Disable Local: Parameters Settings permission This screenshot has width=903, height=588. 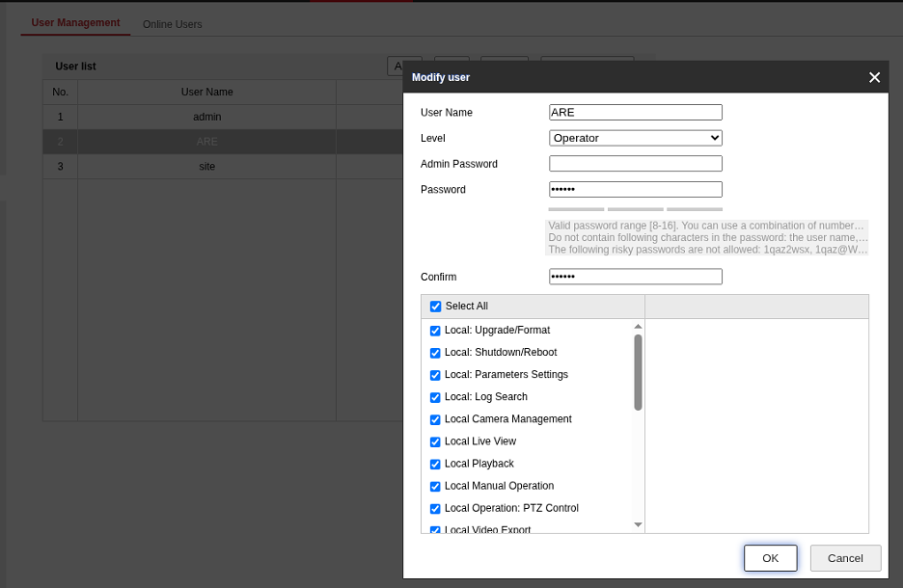point(435,375)
